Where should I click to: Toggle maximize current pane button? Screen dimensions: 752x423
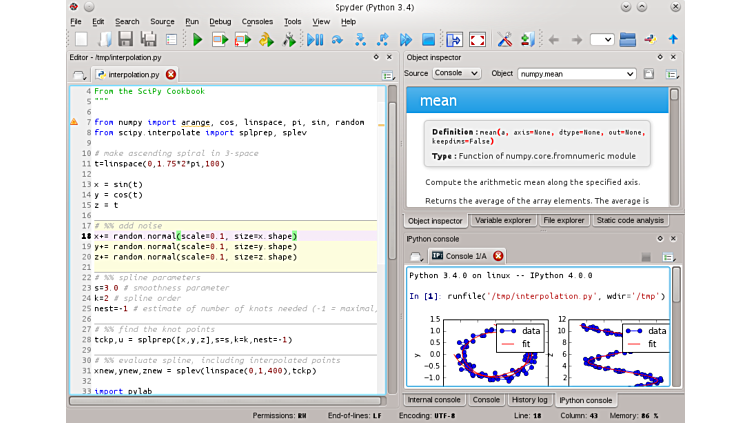pos(454,40)
